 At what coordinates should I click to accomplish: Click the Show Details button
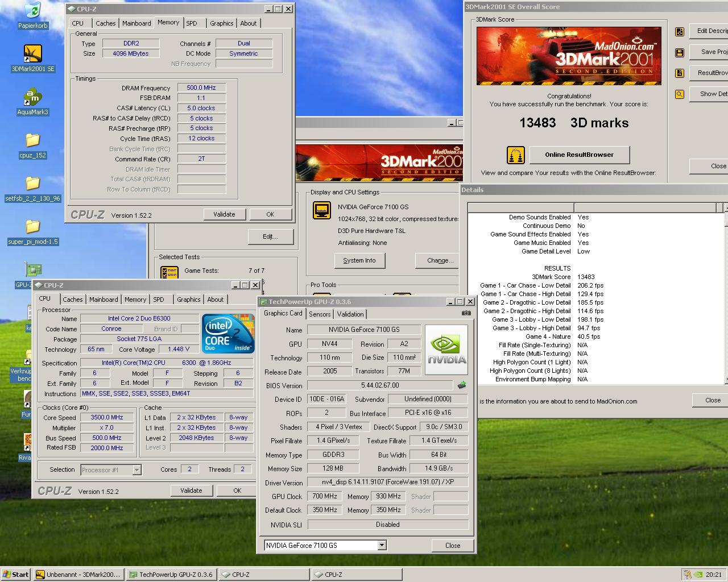(x=709, y=94)
